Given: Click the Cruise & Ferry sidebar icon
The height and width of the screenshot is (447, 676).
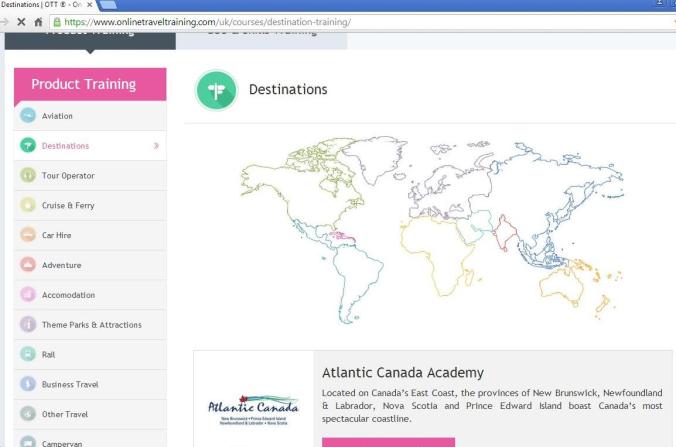Looking at the screenshot, I should (x=28, y=205).
